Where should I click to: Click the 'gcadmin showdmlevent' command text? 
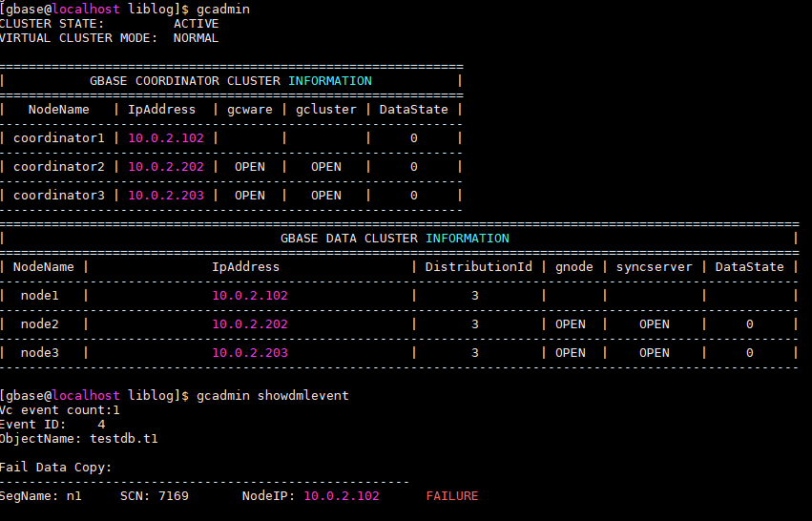pyautogui.click(x=273, y=396)
